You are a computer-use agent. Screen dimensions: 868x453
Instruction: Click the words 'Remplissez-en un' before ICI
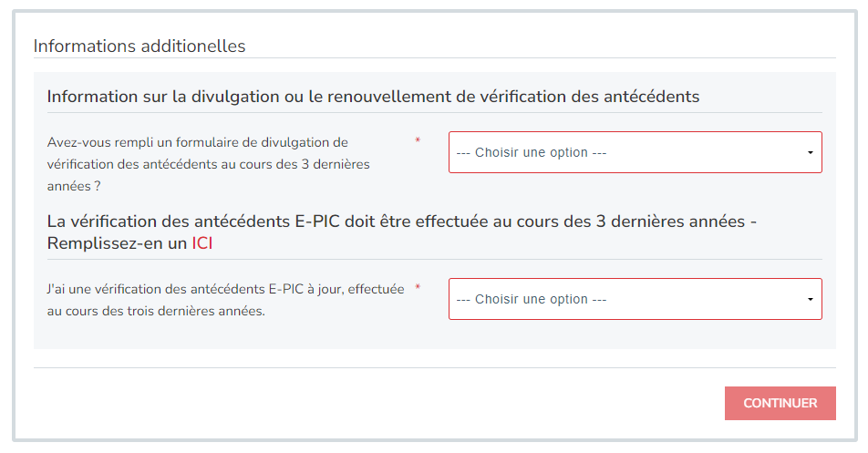tap(117, 243)
